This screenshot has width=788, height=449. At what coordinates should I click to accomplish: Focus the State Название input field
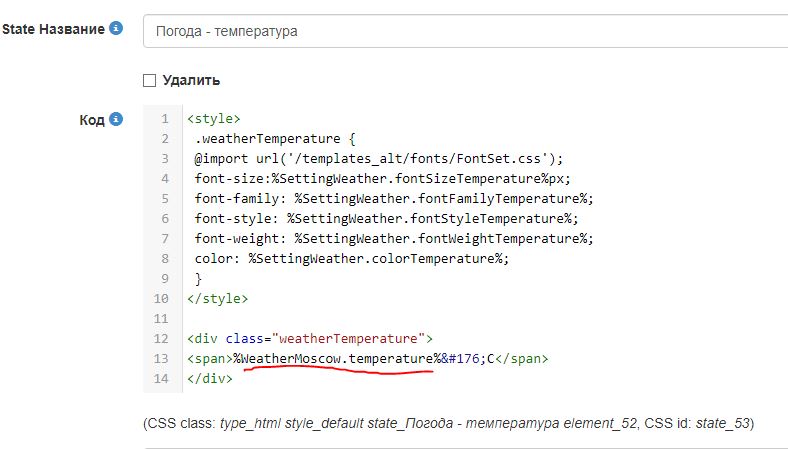tap(465, 31)
